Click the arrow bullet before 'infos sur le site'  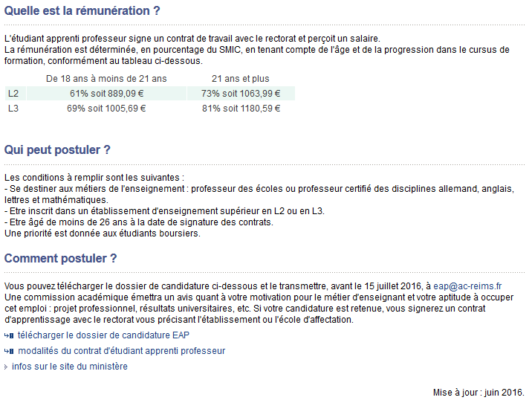coord(6,367)
